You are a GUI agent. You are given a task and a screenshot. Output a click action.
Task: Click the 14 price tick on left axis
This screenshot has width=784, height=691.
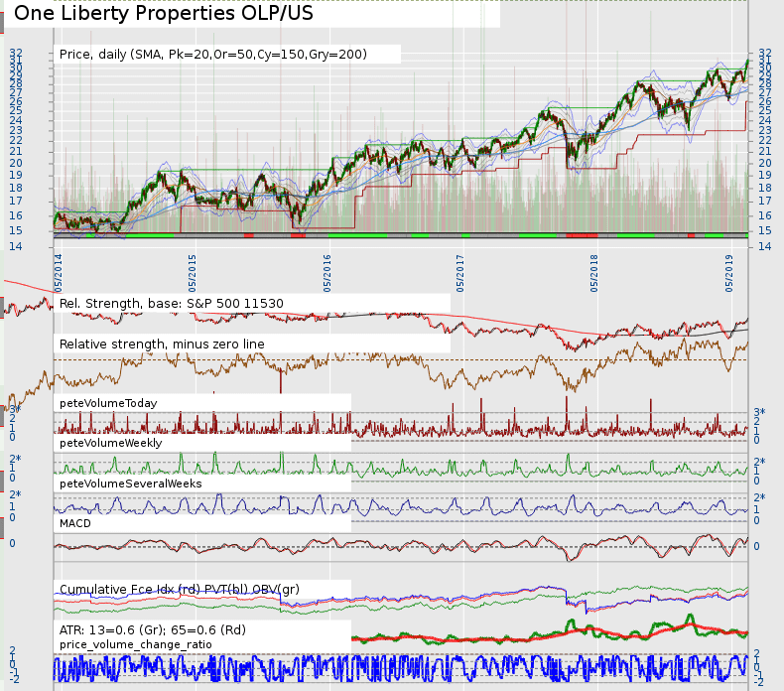click(16, 246)
